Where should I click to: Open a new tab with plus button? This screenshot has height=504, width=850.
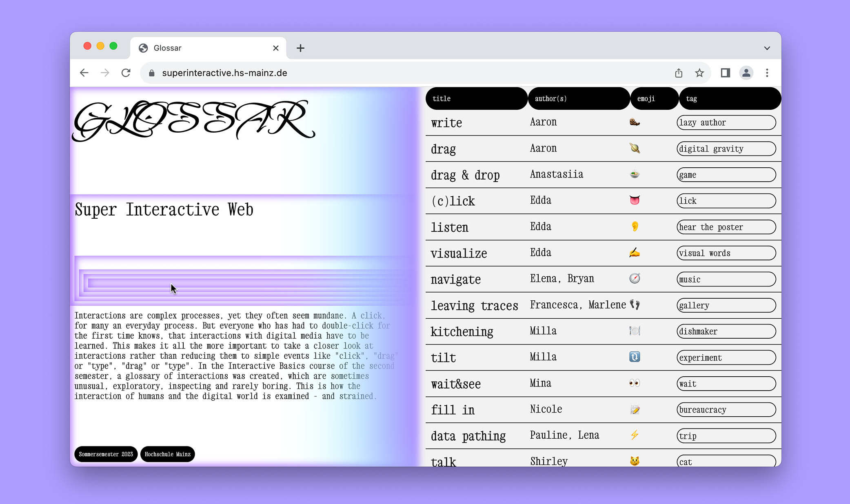300,48
